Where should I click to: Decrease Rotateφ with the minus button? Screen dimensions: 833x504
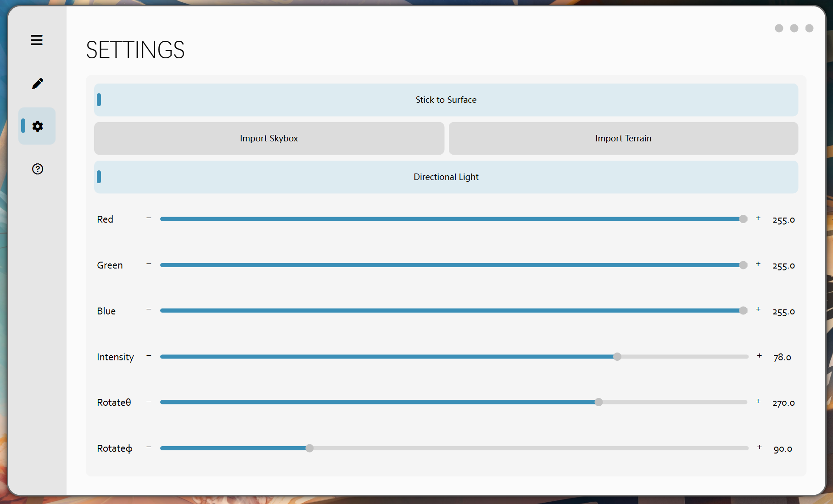tap(149, 447)
